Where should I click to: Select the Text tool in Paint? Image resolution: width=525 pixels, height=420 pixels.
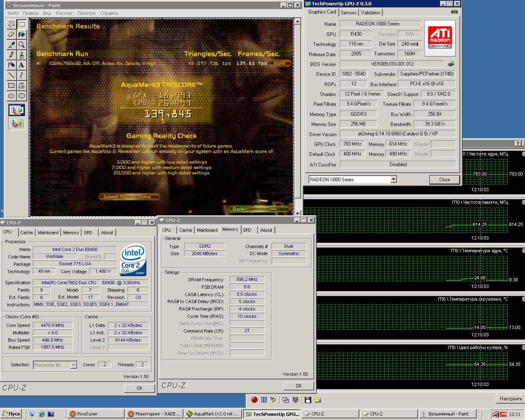pos(21,65)
